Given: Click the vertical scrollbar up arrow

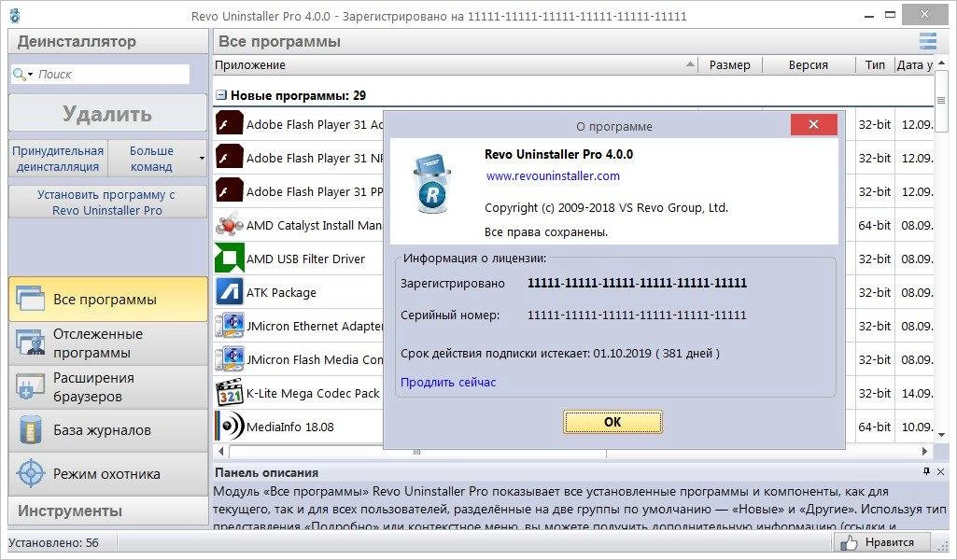Looking at the screenshot, I should [x=942, y=63].
